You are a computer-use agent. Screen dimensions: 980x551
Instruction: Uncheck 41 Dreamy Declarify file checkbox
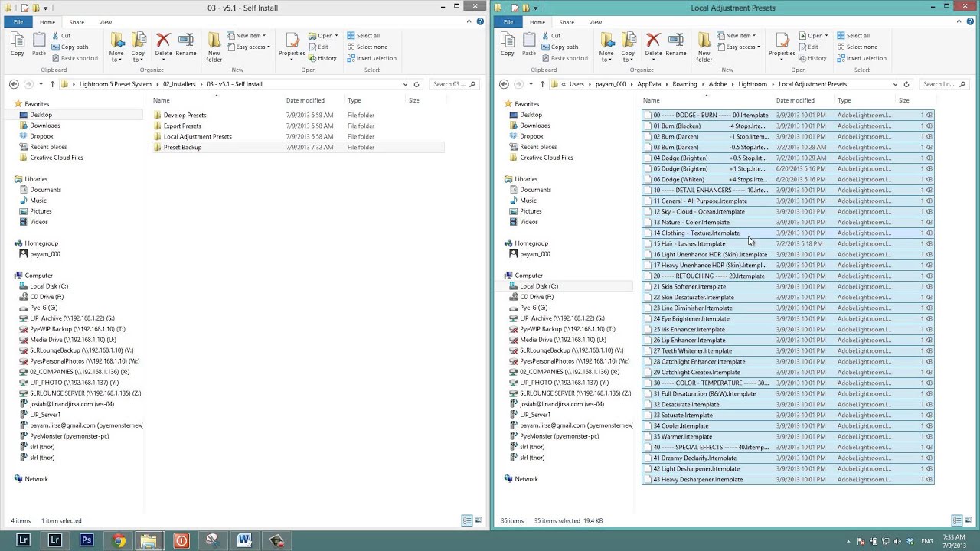(x=648, y=458)
